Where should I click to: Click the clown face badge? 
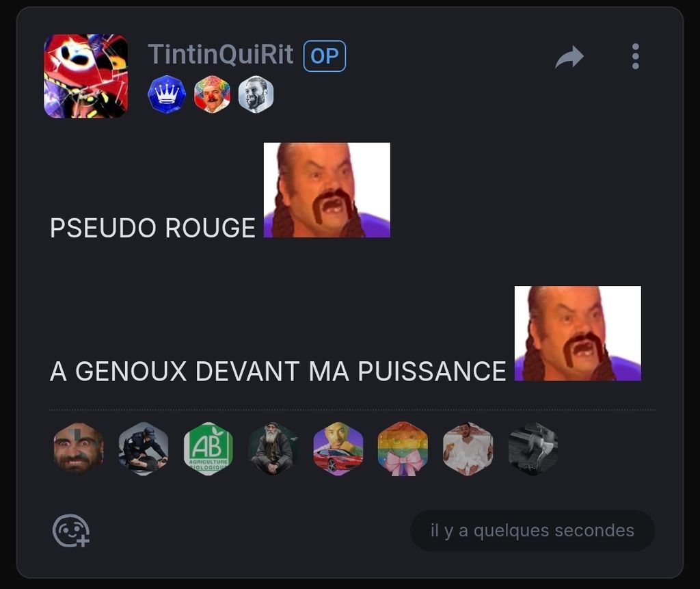212,94
